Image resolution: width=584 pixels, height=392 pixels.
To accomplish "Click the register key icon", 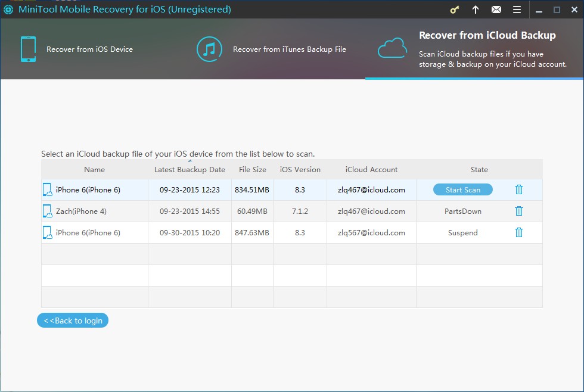I will click(x=454, y=10).
